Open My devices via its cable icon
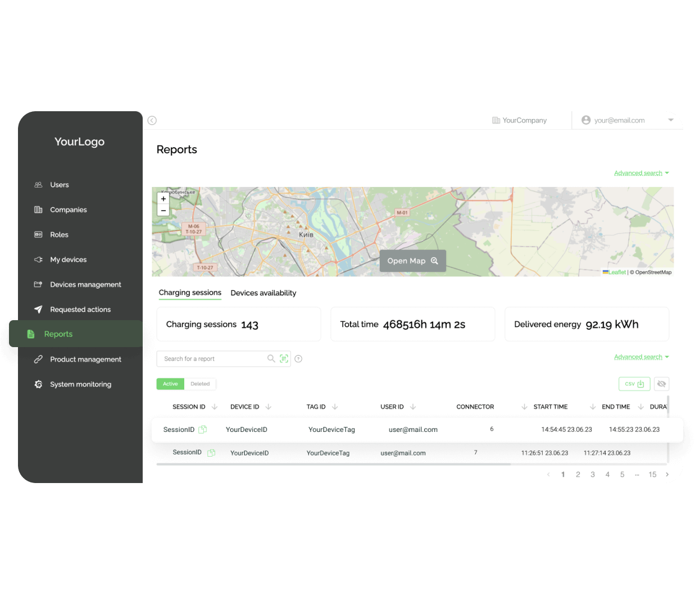 click(38, 259)
